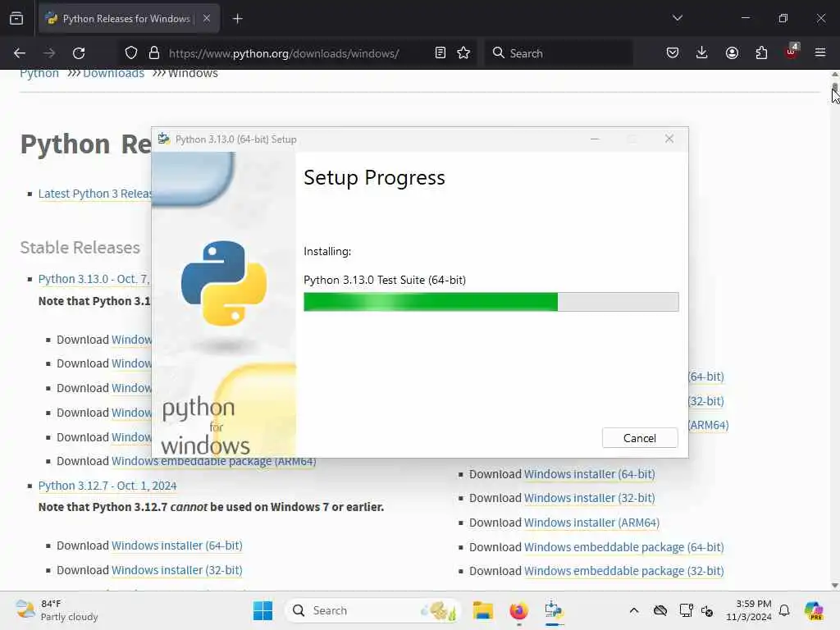
Task: Click right column Windows installer (32-bit) link
Action: (589, 498)
